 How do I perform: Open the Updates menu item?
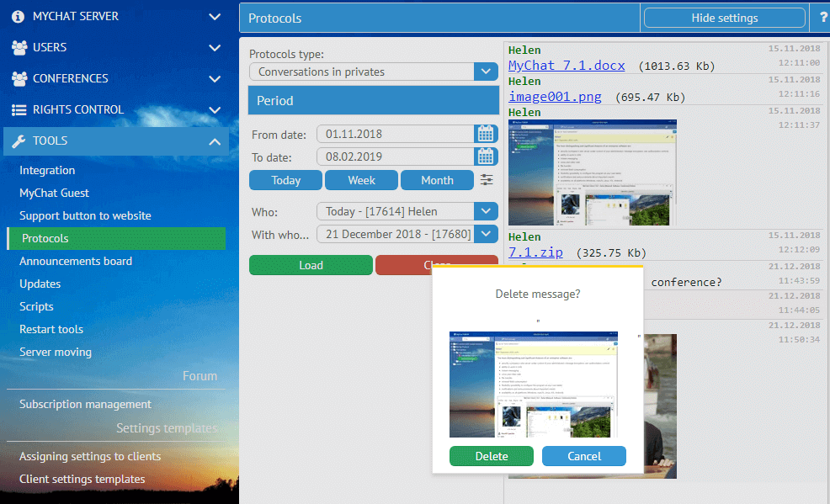click(40, 284)
